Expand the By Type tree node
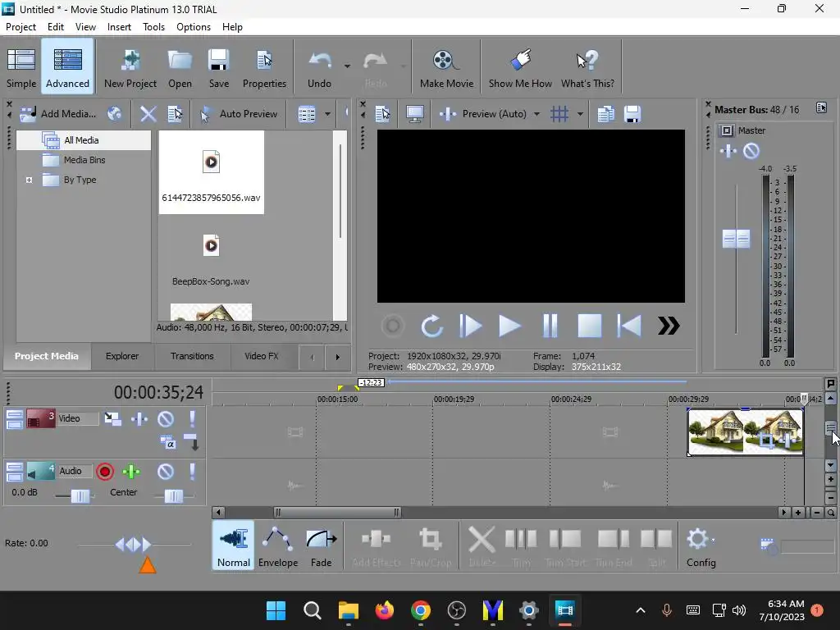 click(x=29, y=180)
